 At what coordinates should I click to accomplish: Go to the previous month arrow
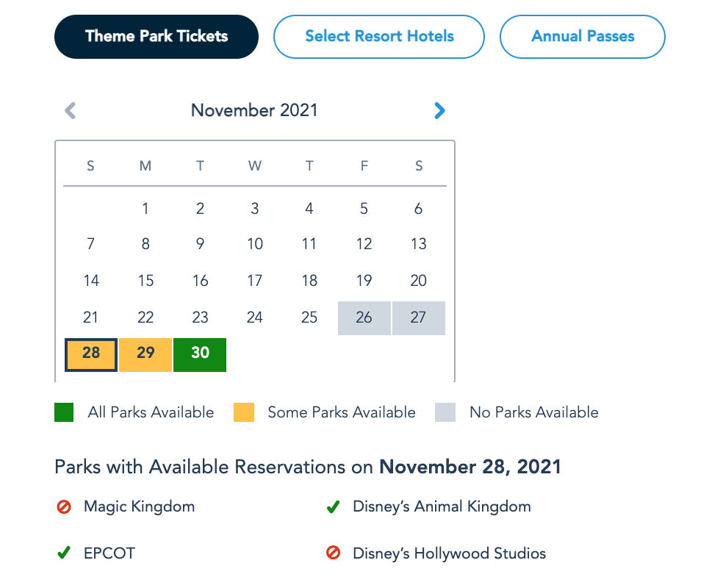point(71,111)
